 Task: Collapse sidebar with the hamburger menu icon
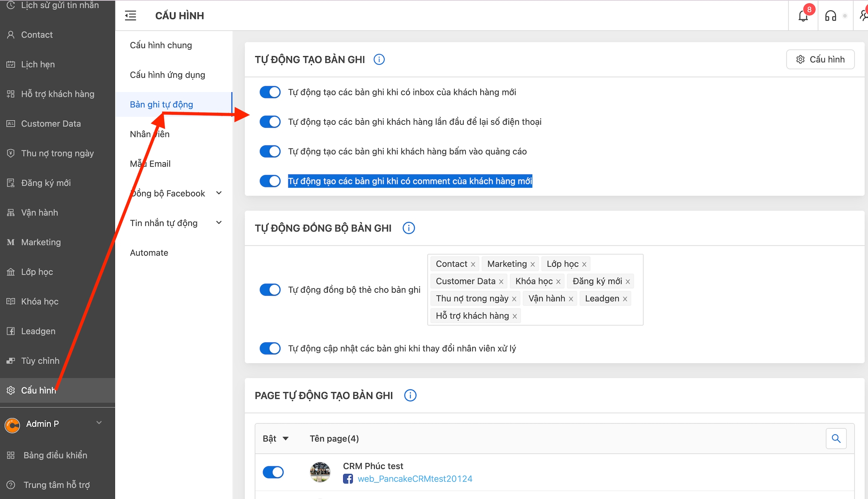pos(130,16)
